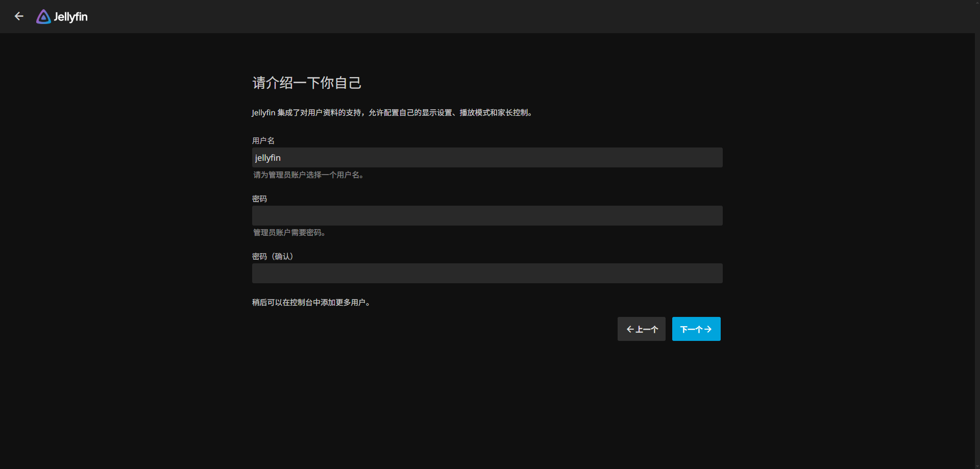Continue with the 下一个 button
This screenshot has height=469, width=980.
pos(696,329)
